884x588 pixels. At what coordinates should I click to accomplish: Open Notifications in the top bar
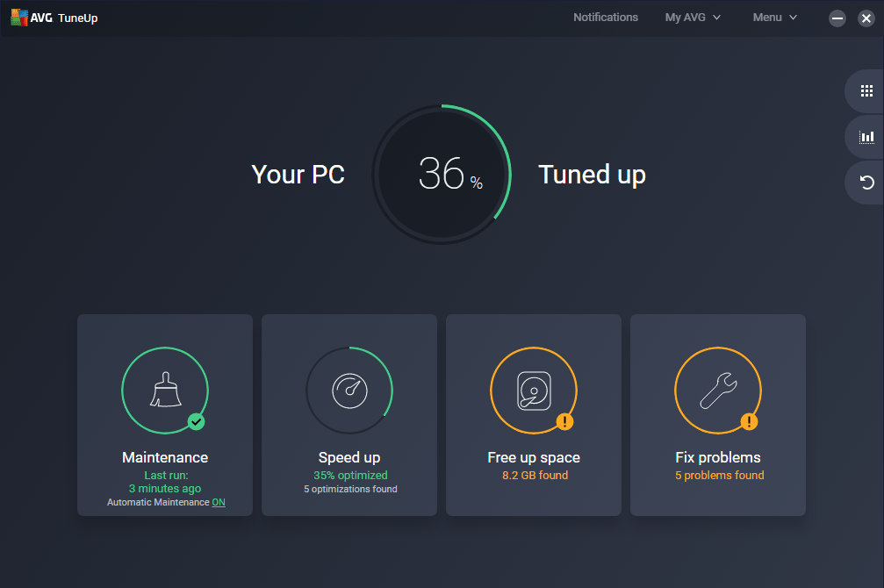click(x=606, y=17)
